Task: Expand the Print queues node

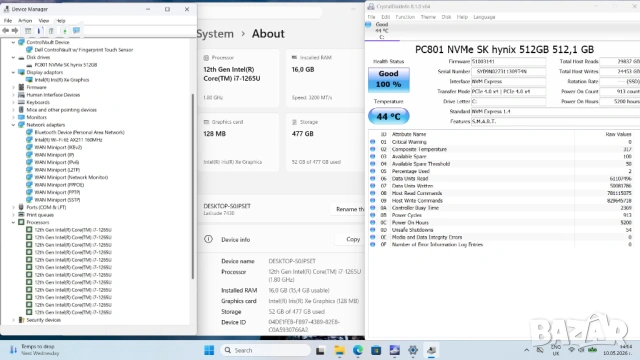Action: coord(13,215)
